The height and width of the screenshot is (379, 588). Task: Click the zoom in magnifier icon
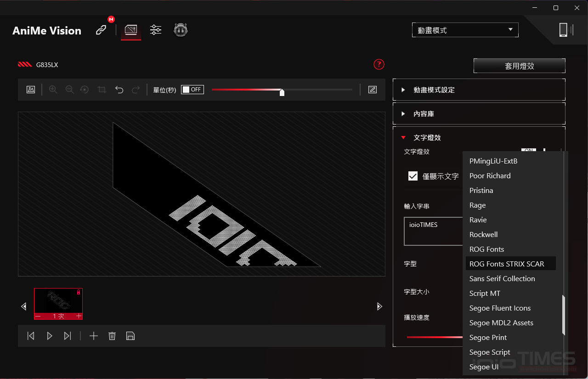click(53, 90)
